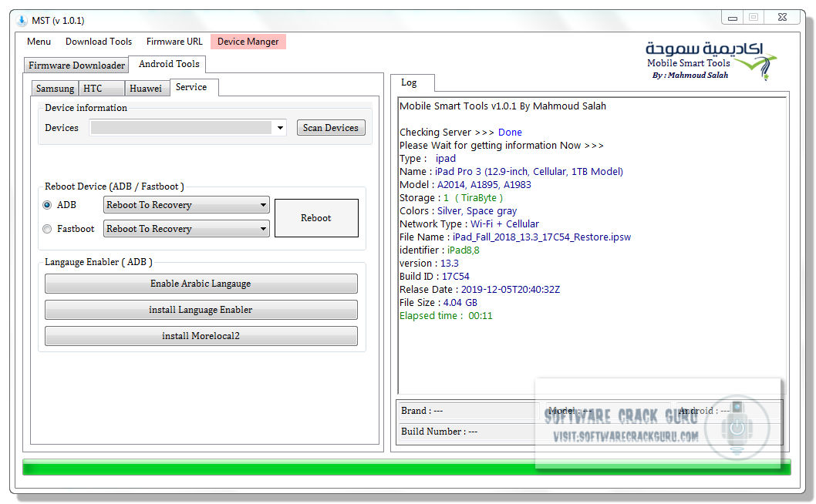Click the Colors Silver, Space gray line
The height and width of the screenshot is (504, 816).
point(458,211)
